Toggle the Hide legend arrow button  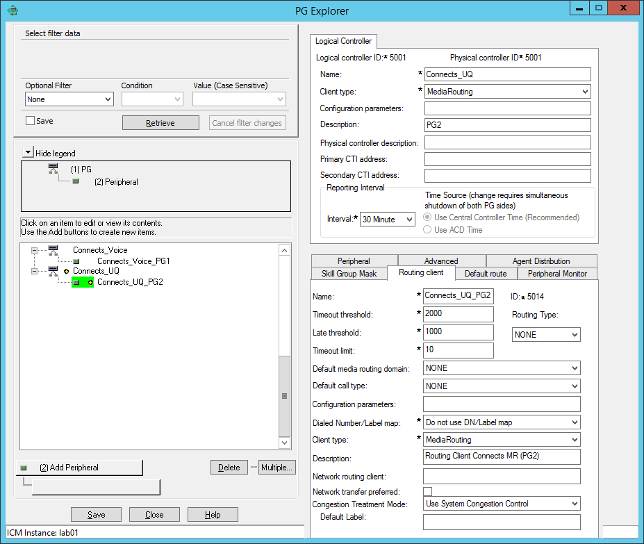pos(28,152)
